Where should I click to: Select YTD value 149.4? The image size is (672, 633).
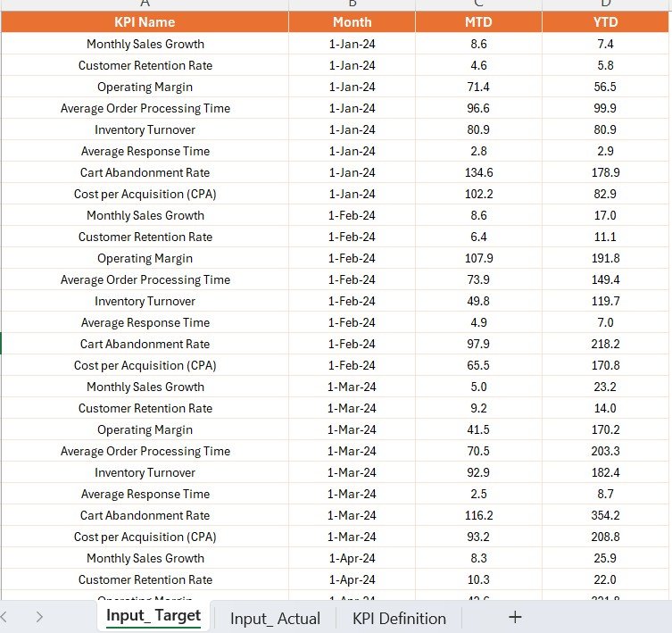pyautogui.click(x=605, y=279)
